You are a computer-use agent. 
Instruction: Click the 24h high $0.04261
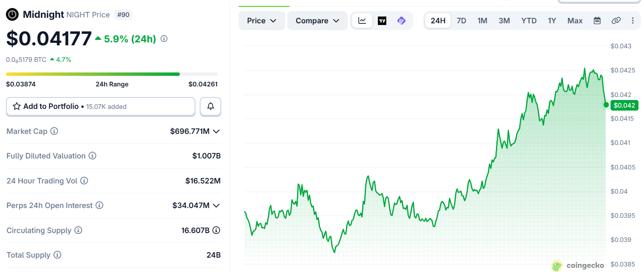click(203, 84)
